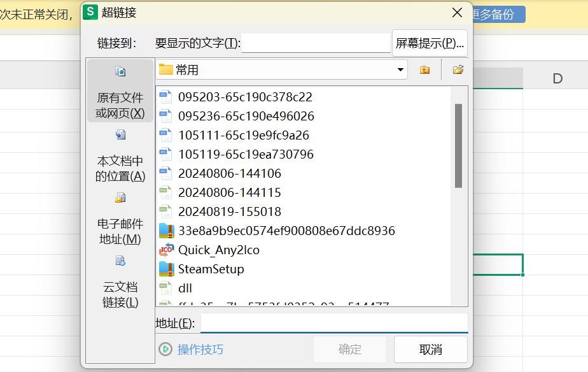The height and width of the screenshot is (372, 588).
Task: Open the 操作技巧 link
Action: (200, 350)
